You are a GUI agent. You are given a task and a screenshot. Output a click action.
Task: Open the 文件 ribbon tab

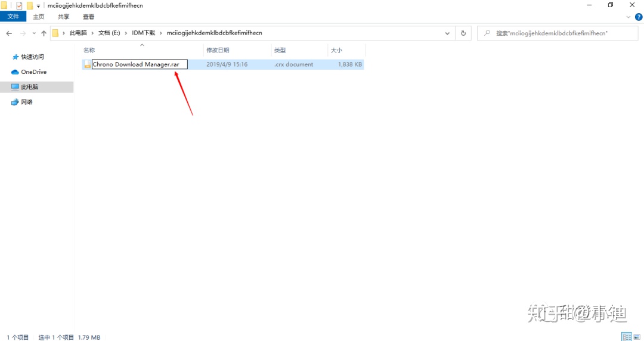(x=13, y=17)
